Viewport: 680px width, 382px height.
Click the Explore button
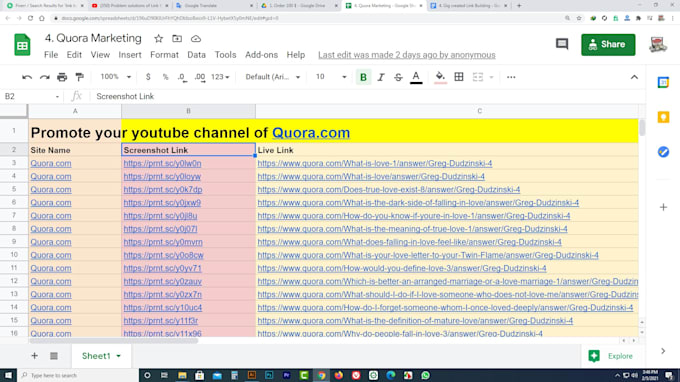[x=611, y=356]
